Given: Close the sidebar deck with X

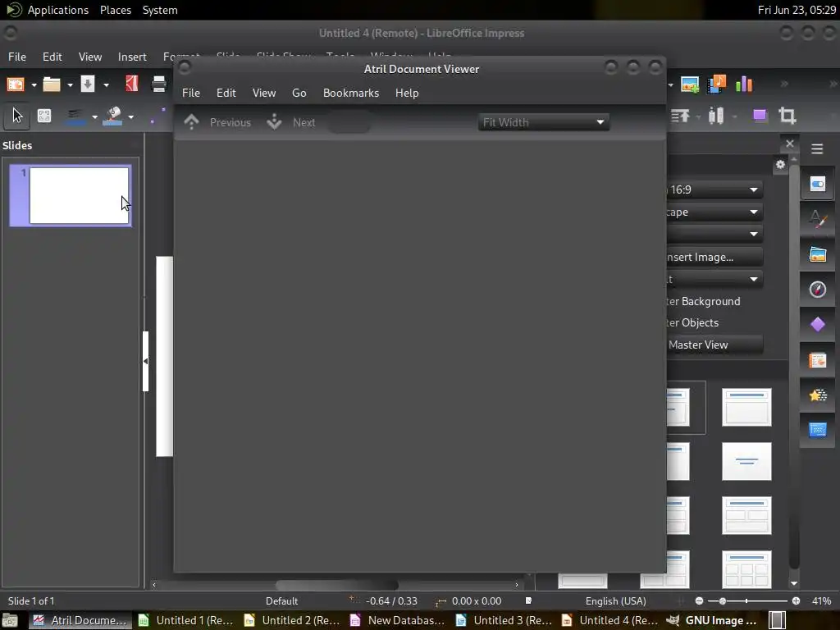Looking at the screenshot, I should click(790, 144).
